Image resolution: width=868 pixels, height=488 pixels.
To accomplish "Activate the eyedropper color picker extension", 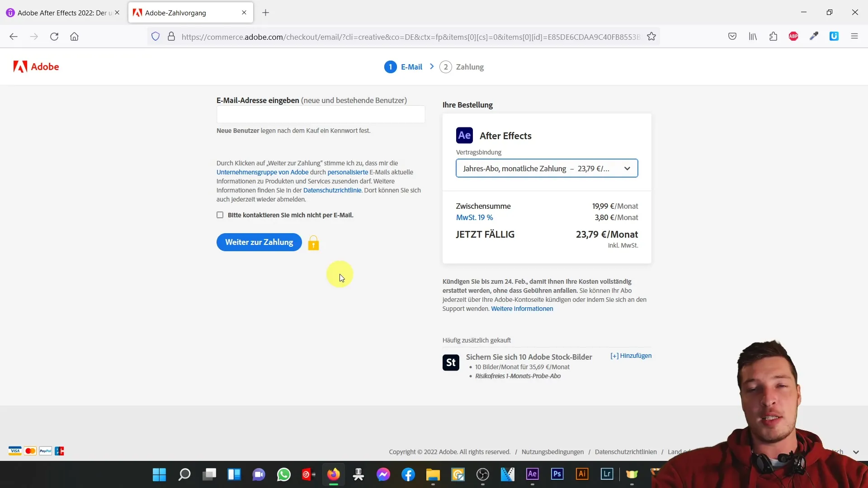I will 814,37.
